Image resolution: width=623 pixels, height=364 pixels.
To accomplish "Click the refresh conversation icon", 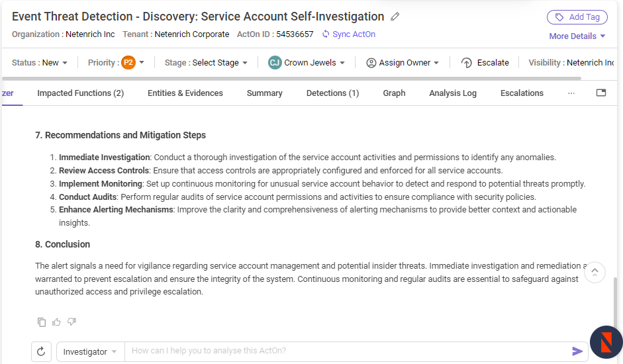I will (41, 351).
